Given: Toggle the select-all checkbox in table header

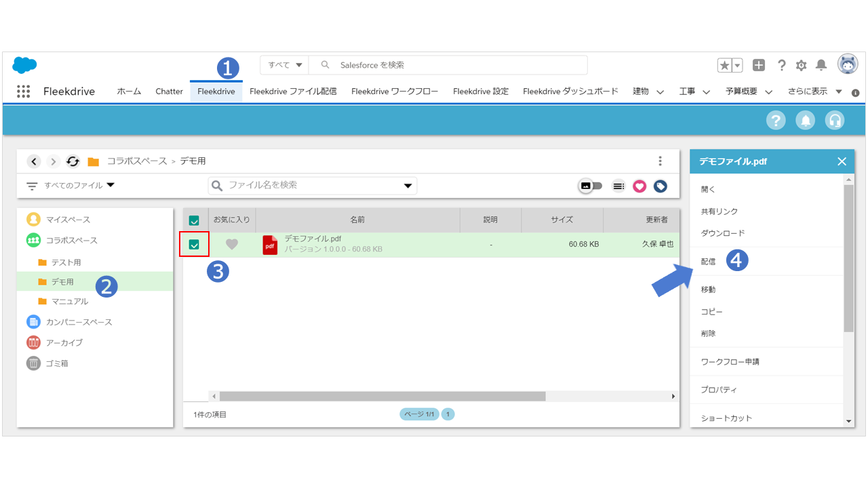Looking at the screenshot, I should [194, 220].
